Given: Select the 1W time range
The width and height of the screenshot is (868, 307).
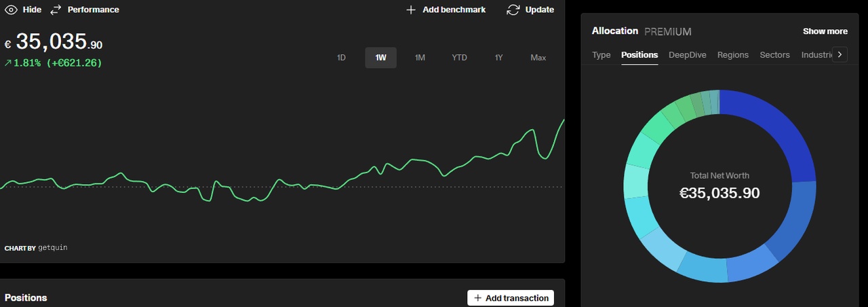Looking at the screenshot, I should pyautogui.click(x=380, y=58).
